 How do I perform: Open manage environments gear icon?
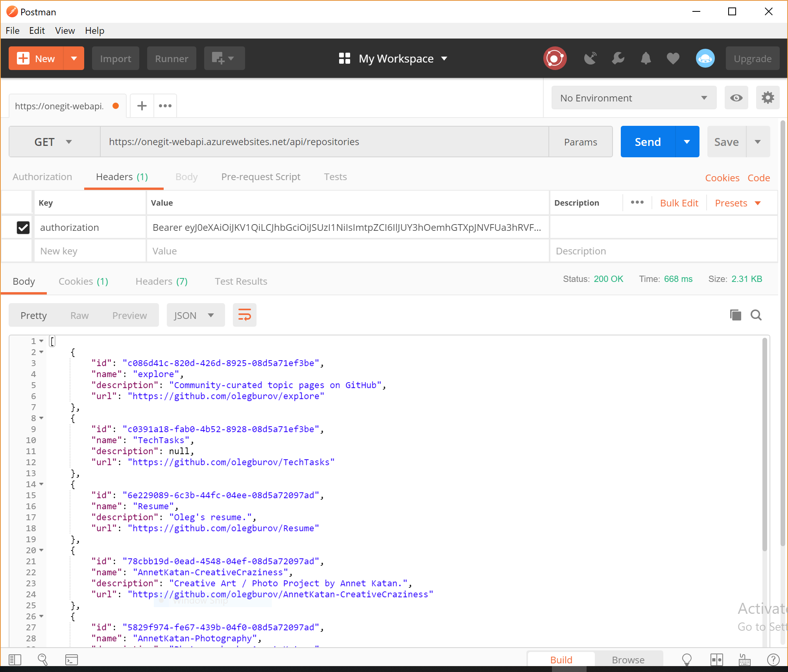[x=768, y=98]
